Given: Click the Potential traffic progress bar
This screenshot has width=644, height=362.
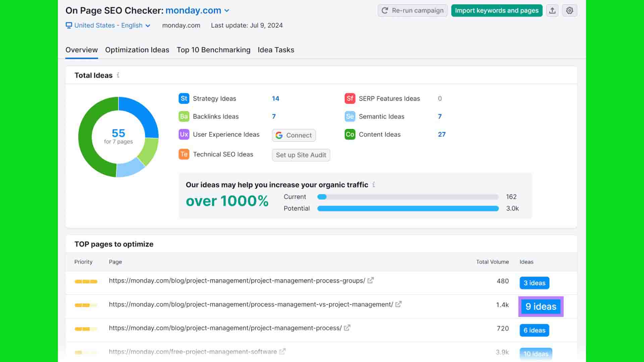Looking at the screenshot, I should 408,208.
